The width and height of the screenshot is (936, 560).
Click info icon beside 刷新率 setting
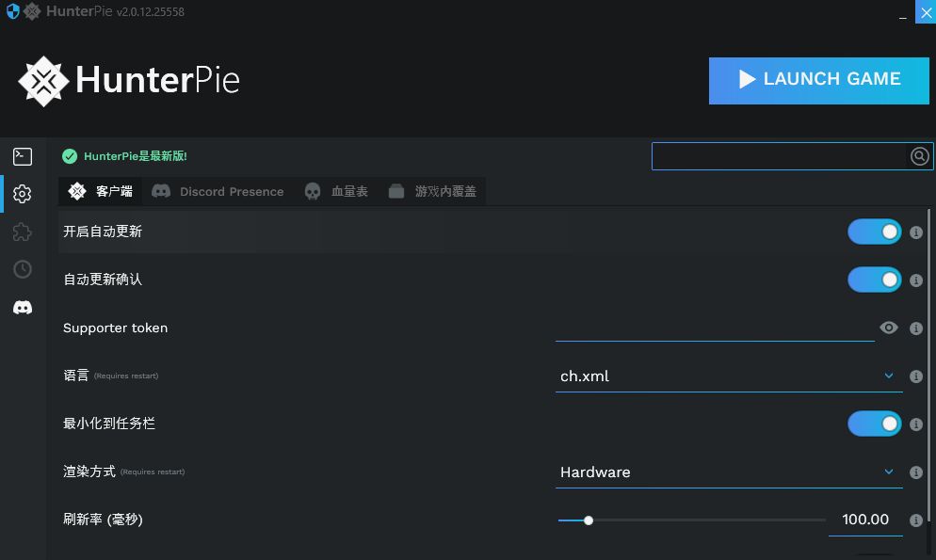pos(916,520)
